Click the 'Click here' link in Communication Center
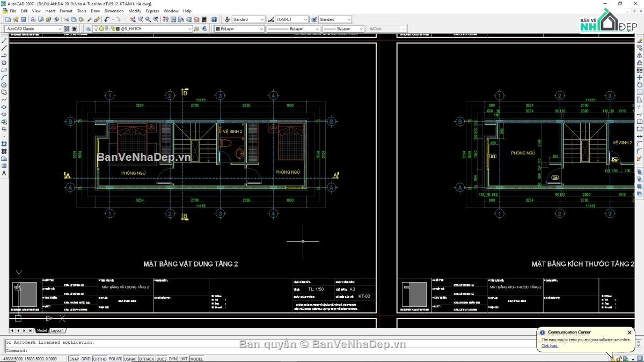 [x=550, y=346]
